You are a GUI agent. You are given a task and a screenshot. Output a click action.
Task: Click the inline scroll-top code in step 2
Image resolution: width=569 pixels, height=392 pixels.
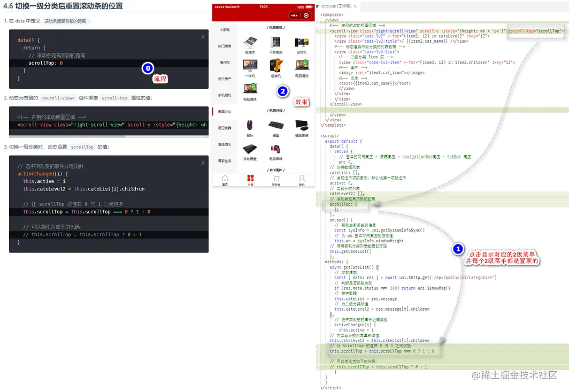point(114,98)
